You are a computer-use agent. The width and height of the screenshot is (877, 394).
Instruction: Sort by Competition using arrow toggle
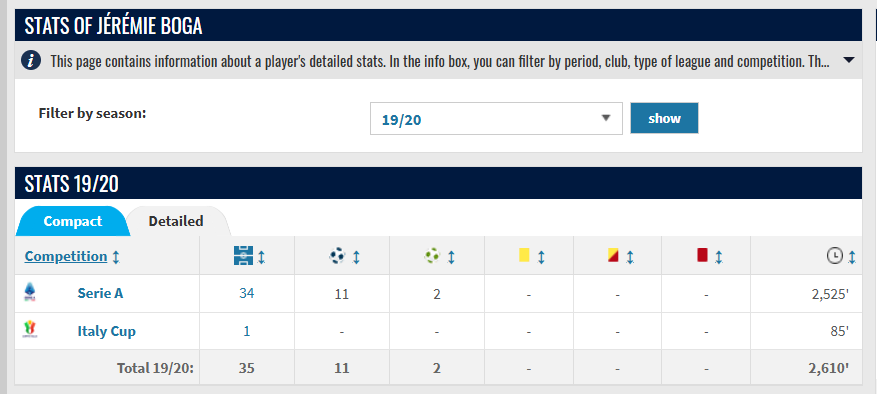pyautogui.click(x=116, y=257)
